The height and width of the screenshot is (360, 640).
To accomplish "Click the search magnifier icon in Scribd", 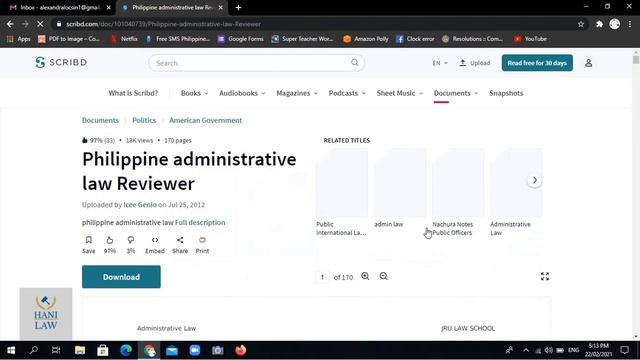I will pyautogui.click(x=355, y=62).
